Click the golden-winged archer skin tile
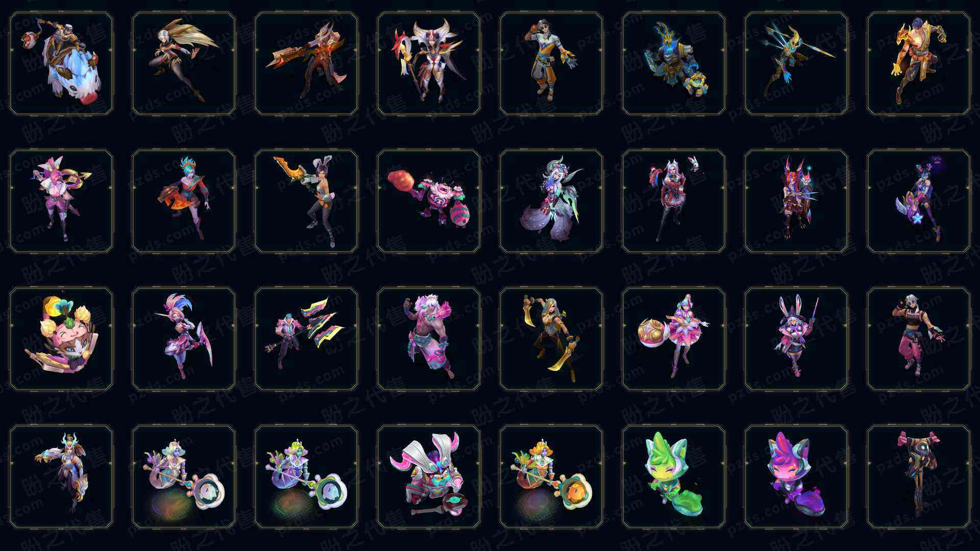The width and height of the screenshot is (980, 551). (x=184, y=63)
